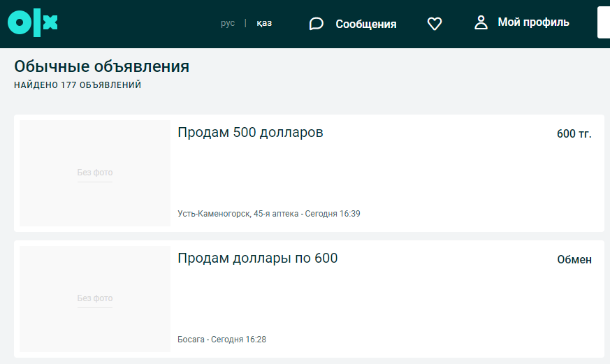Open the listing titled Продам доллары по 600
The image size is (610, 364).
[258, 258]
